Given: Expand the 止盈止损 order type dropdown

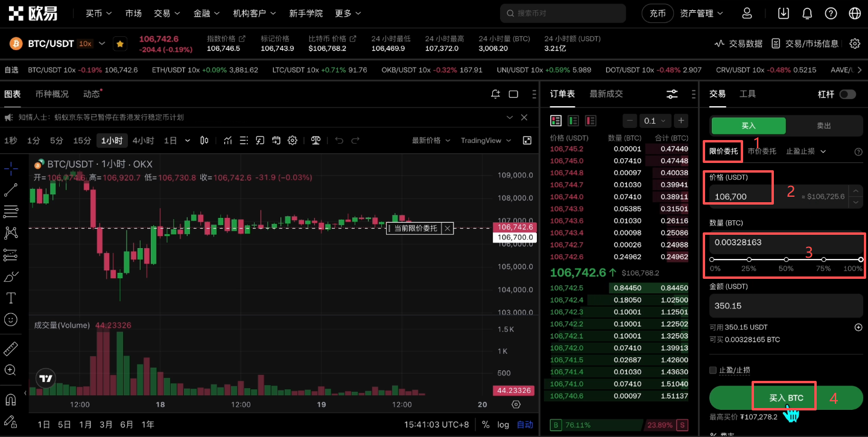Looking at the screenshot, I should tap(806, 152).
